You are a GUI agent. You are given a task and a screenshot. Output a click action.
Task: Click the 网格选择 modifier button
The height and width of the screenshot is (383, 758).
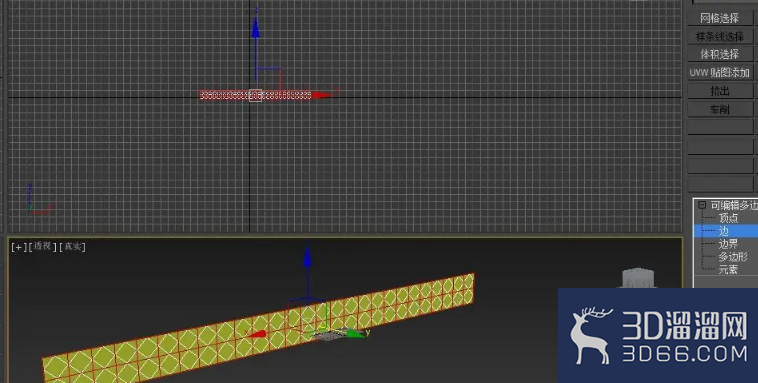pos(720,18)
